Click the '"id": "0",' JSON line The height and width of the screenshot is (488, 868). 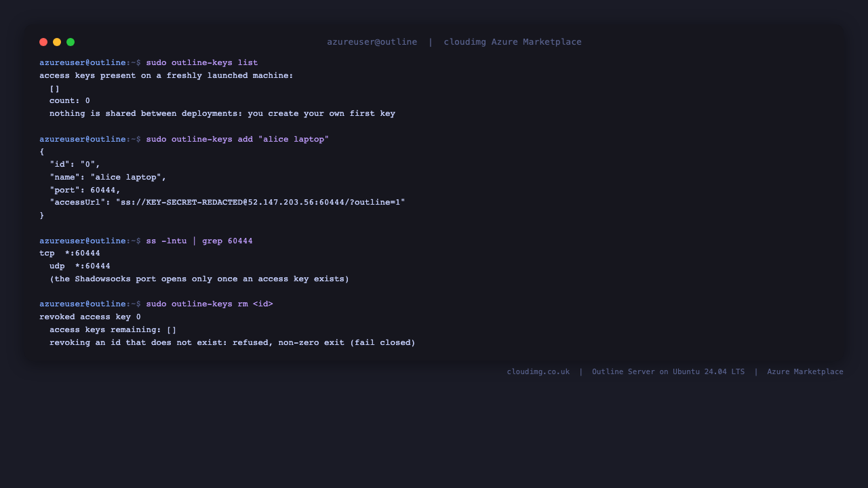[75, 164]
